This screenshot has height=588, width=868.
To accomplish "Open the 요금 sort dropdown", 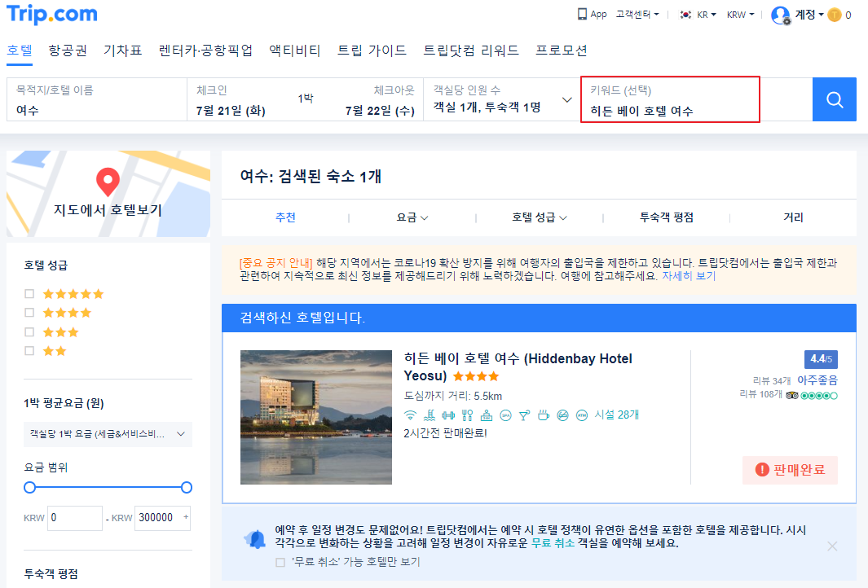I will click(x=412, y=217).
